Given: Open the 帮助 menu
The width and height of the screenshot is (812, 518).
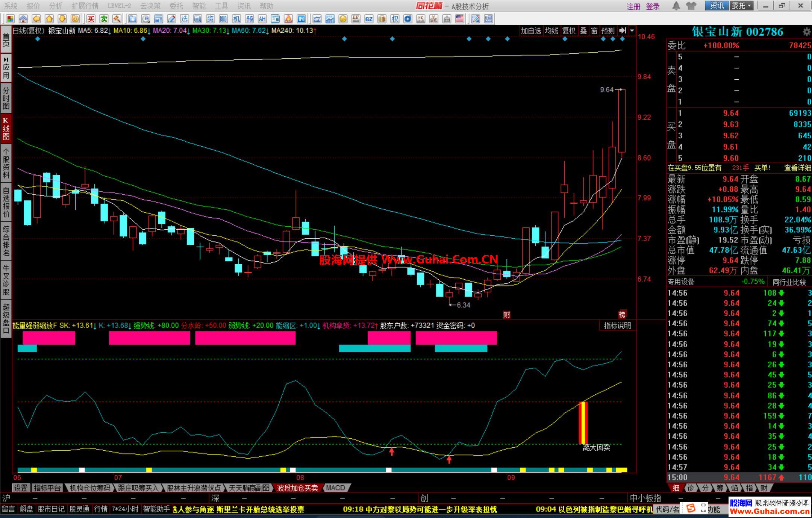Looking at the screenshot, I should click(x=267, y=6).
